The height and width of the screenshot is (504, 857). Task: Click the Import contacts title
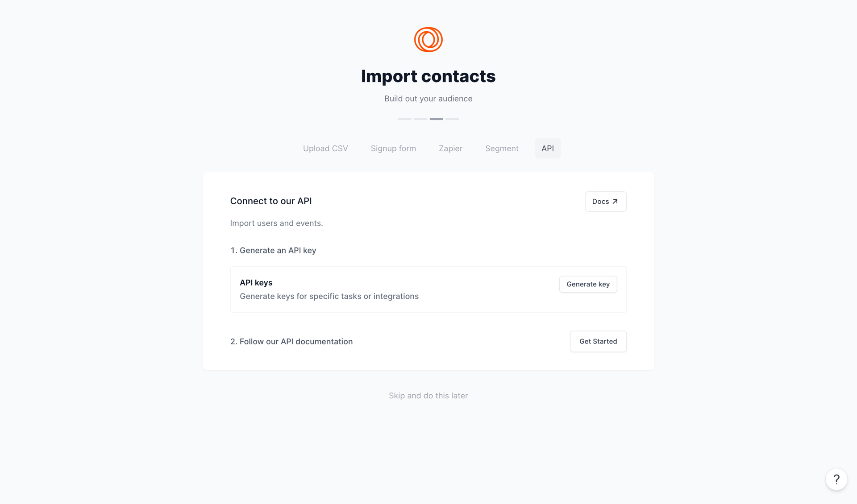pos(428,76)
